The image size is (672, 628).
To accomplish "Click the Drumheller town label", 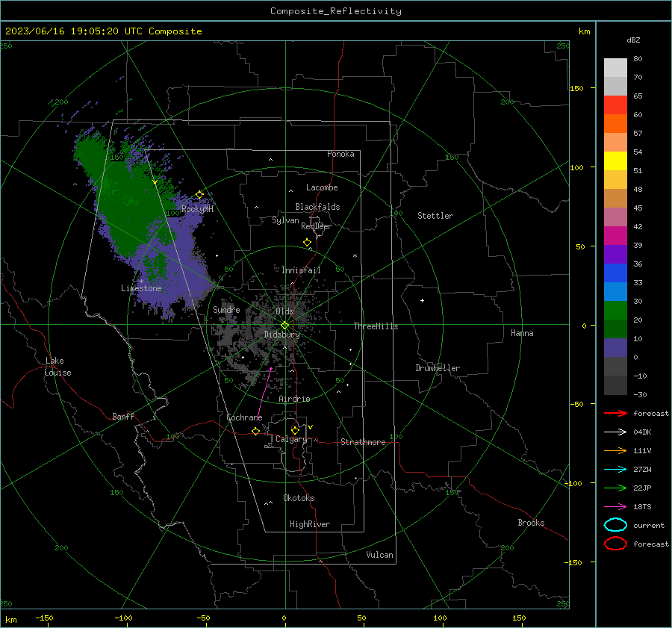I will coord(438,368).
